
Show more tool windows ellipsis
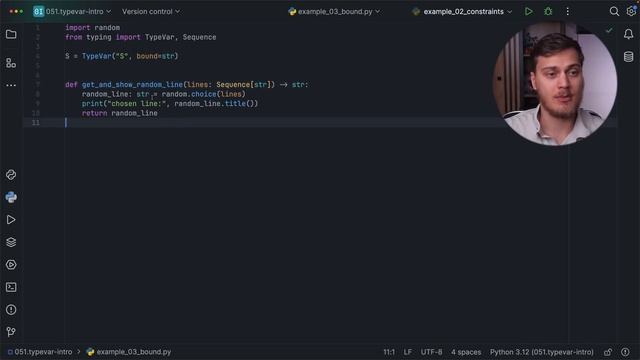click(x=11, y=85)
